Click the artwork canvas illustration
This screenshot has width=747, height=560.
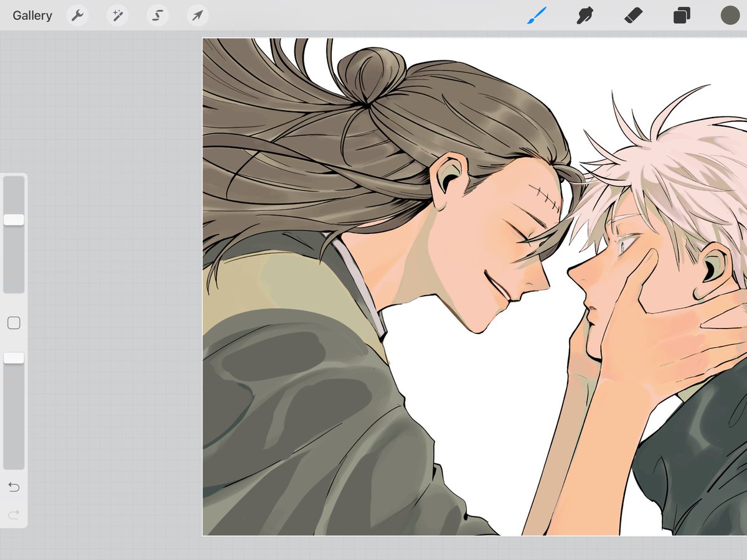coord(474,287)
